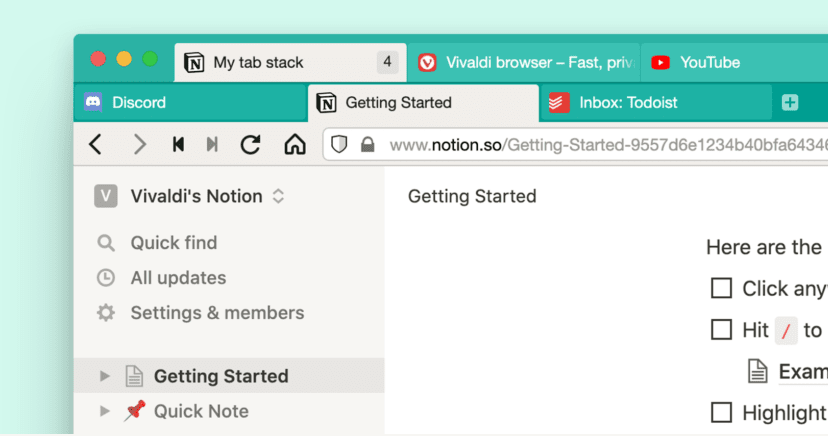Switch to the My tab stack tab

[290, 62]
